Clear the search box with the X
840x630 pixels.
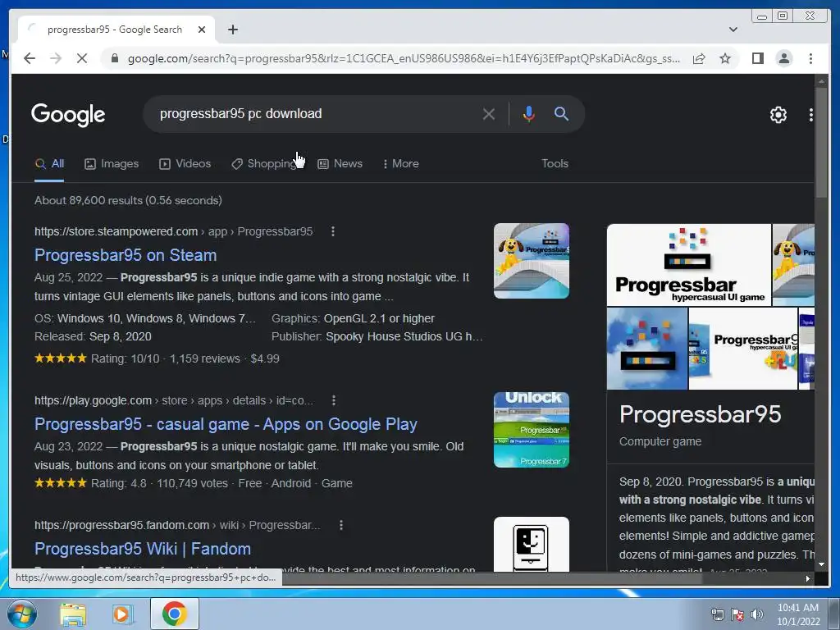click(488, 114)
